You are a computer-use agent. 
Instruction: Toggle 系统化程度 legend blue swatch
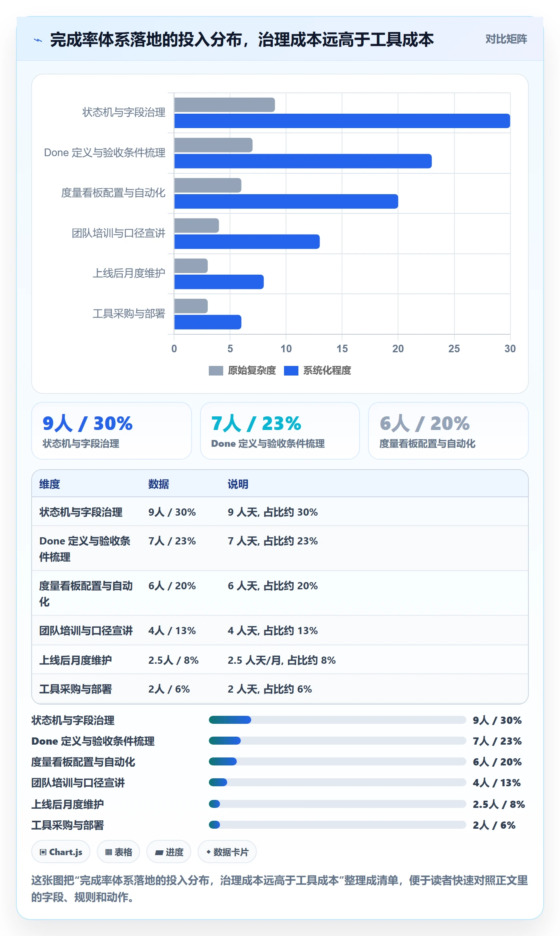(291, 371)
